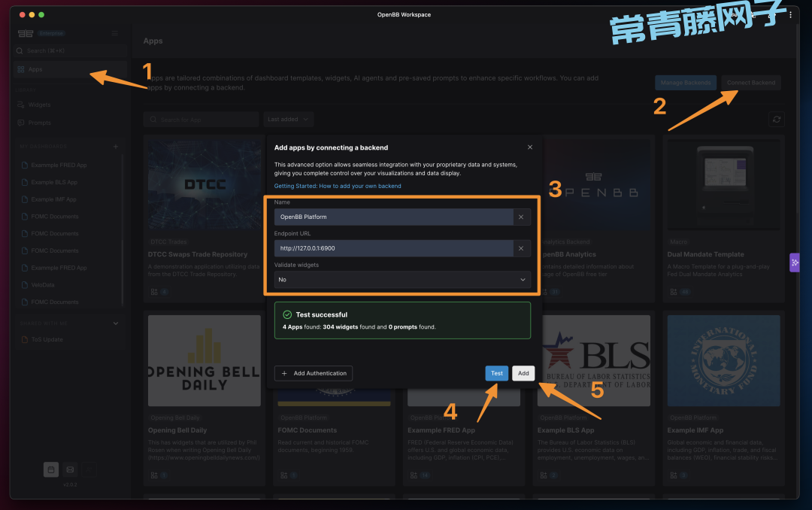Close the Add apps dialog
The height and width of the screenshot is (510, 812).
(530, 147)
